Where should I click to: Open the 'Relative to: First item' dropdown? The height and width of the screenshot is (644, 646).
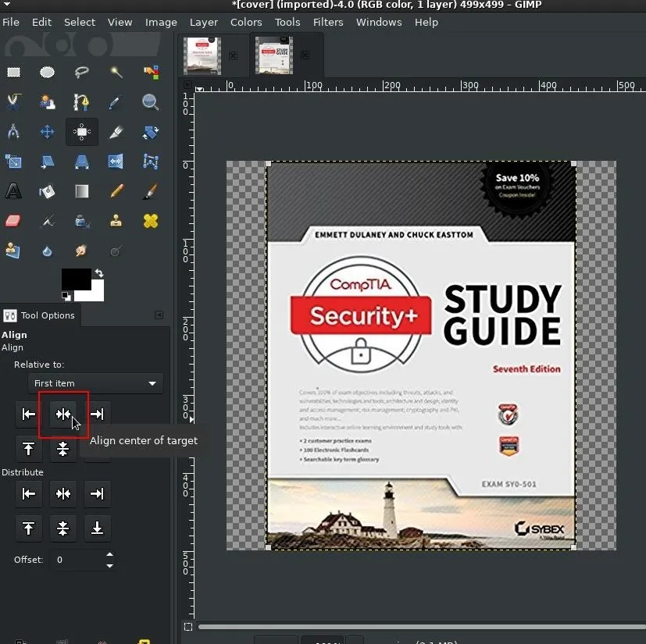pos(95,383)
